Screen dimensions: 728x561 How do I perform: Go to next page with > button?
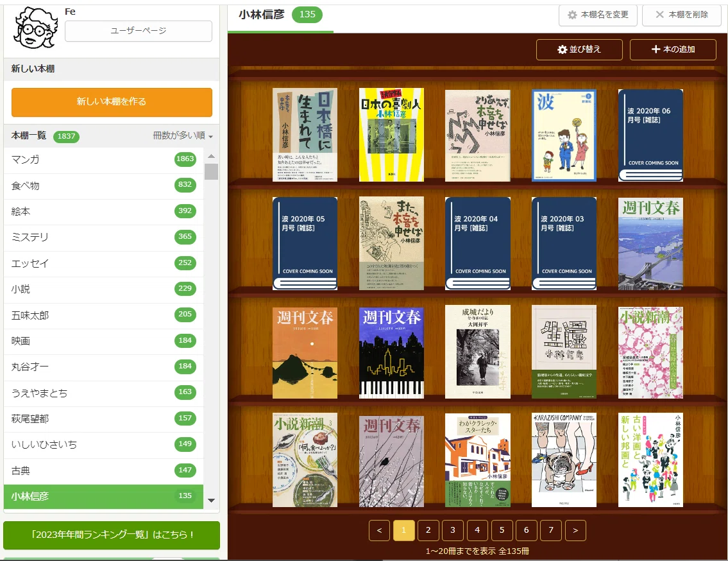pyautogui.click(x=575, y=530)
